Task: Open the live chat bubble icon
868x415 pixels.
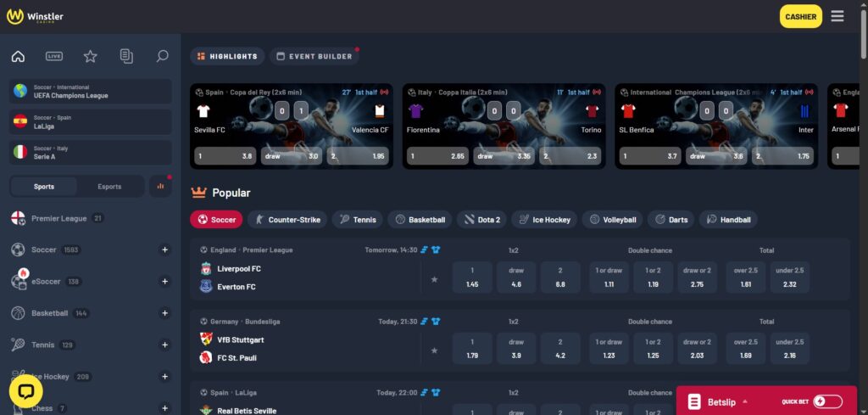Action: pos(25,391)
